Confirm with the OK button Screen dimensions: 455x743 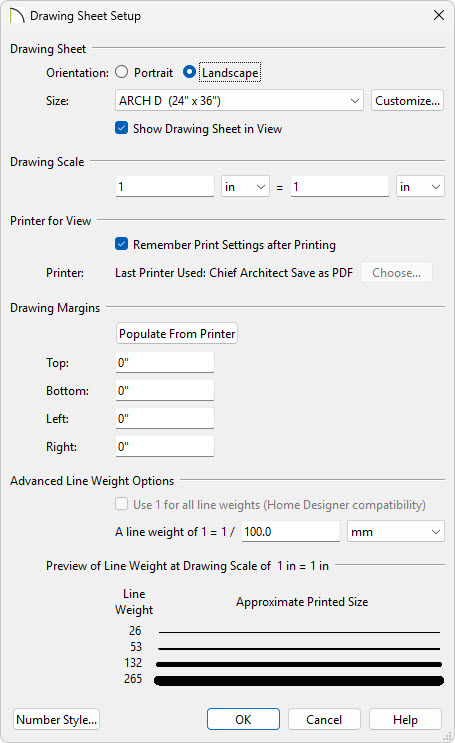[x=243, y=719]
